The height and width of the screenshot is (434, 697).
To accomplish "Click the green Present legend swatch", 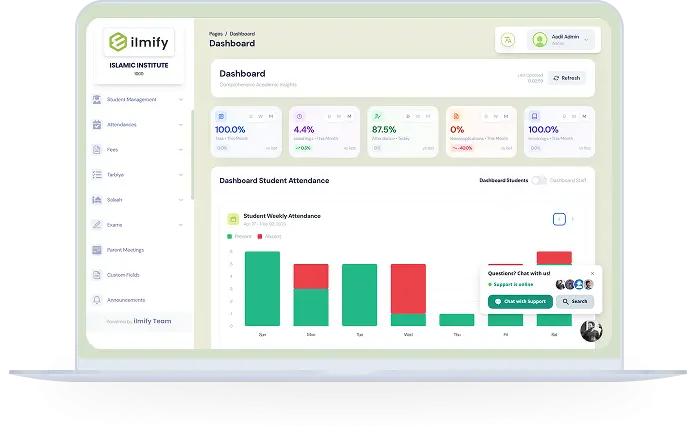I will [229, 237].
